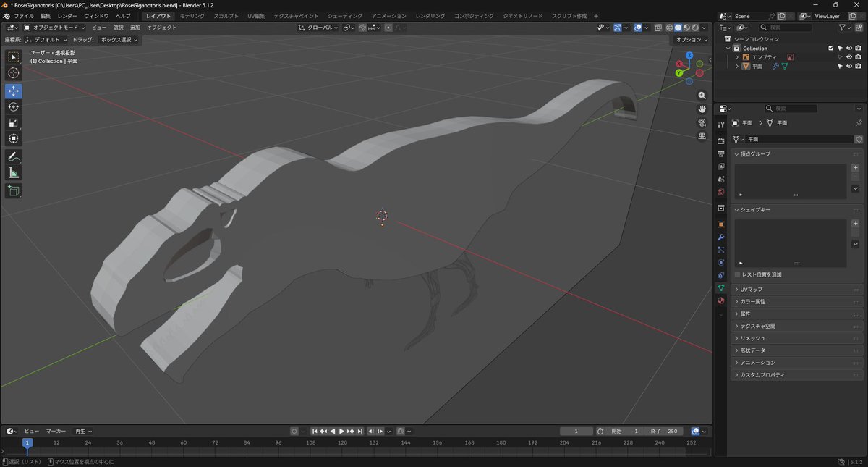Collapse the 頂点グループ panel
Viewport: 868px width, 467px height.
pyautogui.click(x=797, y=154)
